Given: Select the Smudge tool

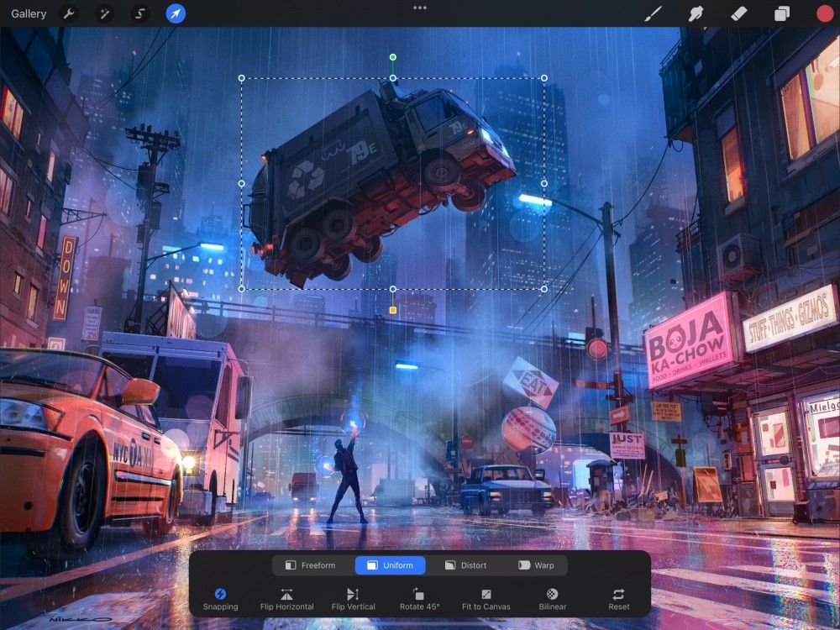Looking at the screenshot, I should point(695,13).
